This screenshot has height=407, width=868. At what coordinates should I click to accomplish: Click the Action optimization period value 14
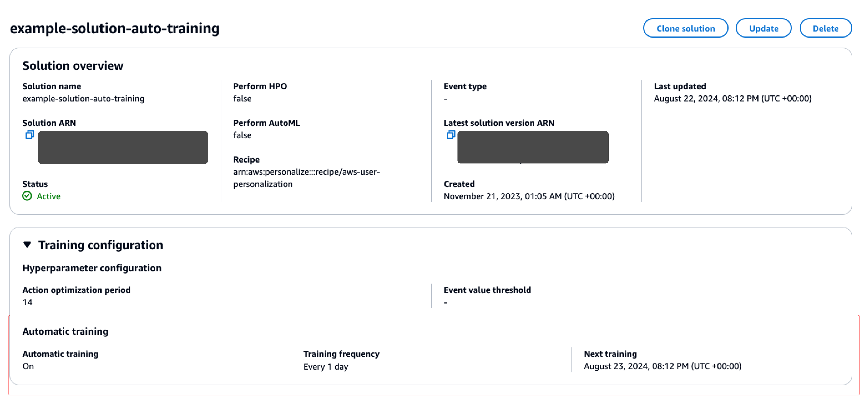27,302
